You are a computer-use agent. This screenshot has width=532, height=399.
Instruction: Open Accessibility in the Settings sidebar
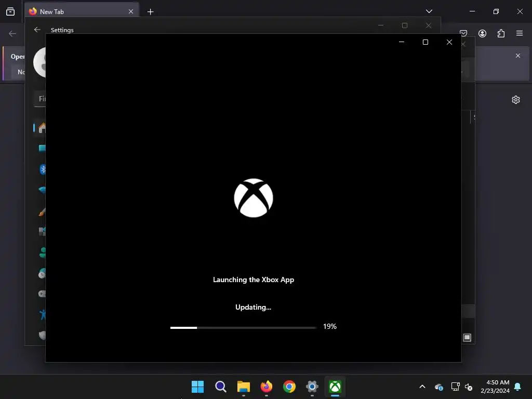pyautogui.click(x=43, y=315)
